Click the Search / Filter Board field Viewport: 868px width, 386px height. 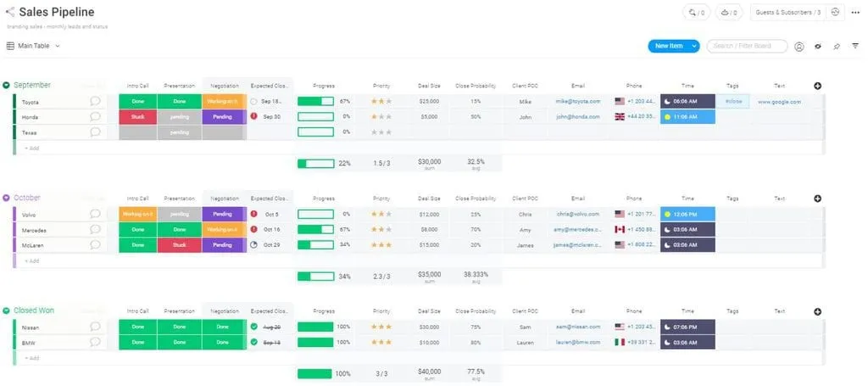747,46
